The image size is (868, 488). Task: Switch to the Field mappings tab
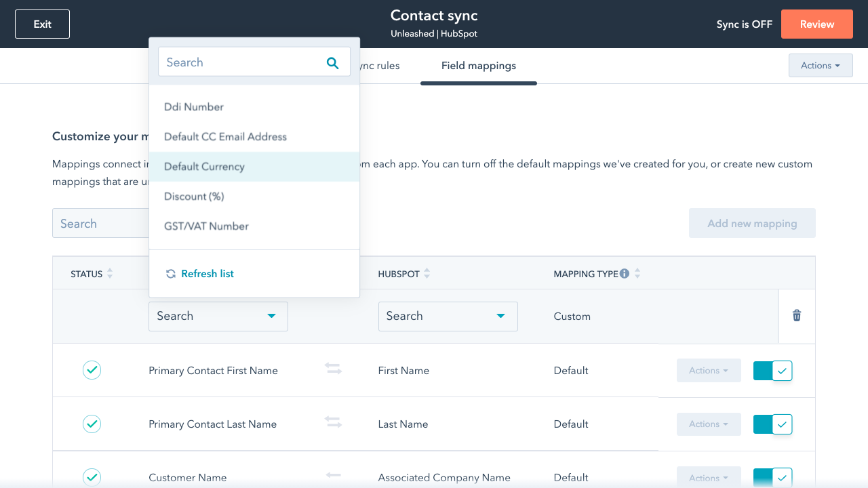[x=478, y=66]
